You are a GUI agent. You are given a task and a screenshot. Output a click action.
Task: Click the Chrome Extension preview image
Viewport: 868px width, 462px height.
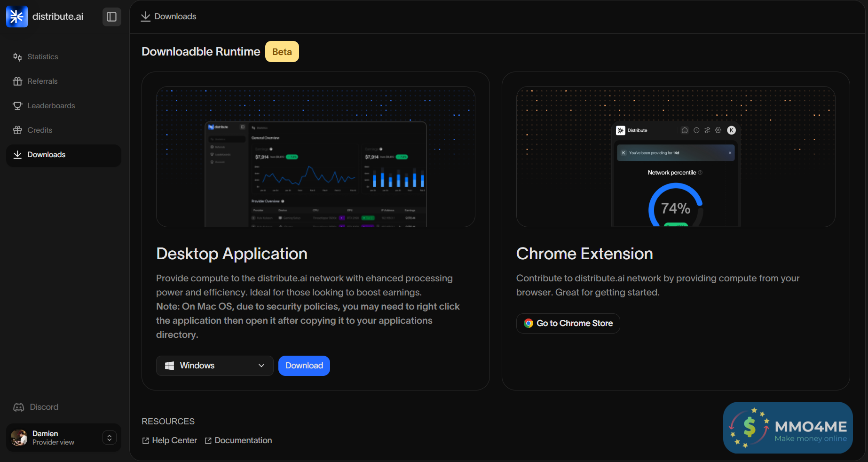point(675,157)
